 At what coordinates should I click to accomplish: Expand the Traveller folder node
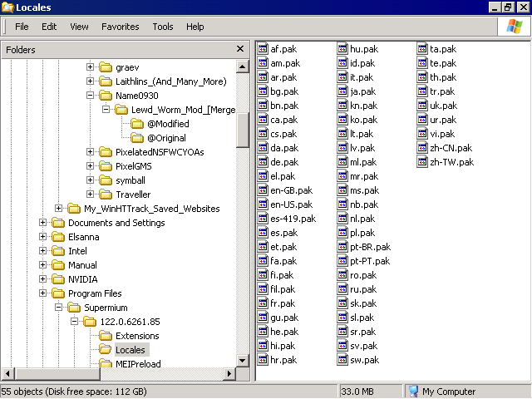coord(90,195)
